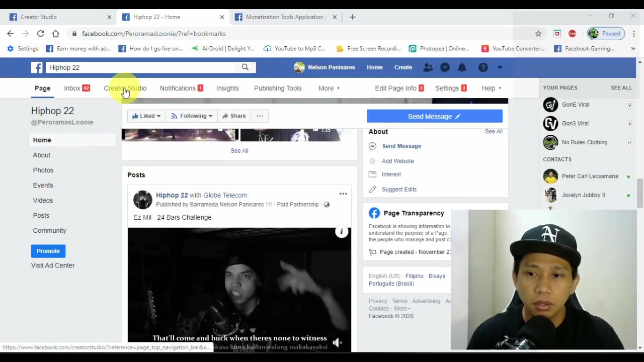Screen dimensions: 644x362
Task: Click Globe Telecom tagged partner link
Action: pyautogui.click(x=225, y=195)
